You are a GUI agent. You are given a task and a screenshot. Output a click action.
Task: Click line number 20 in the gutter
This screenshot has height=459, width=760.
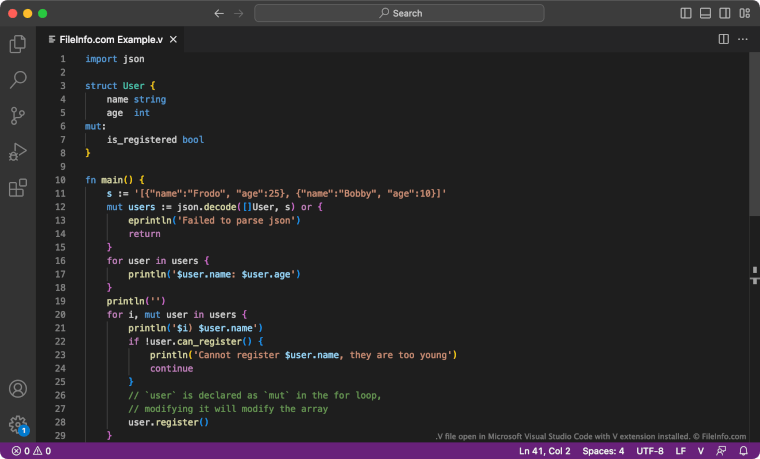point(60,315)
